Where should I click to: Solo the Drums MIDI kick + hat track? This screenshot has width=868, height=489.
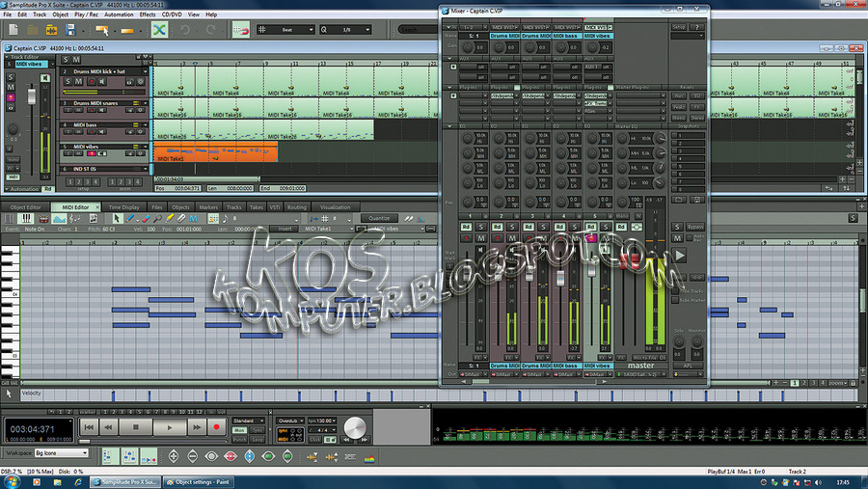68,81
